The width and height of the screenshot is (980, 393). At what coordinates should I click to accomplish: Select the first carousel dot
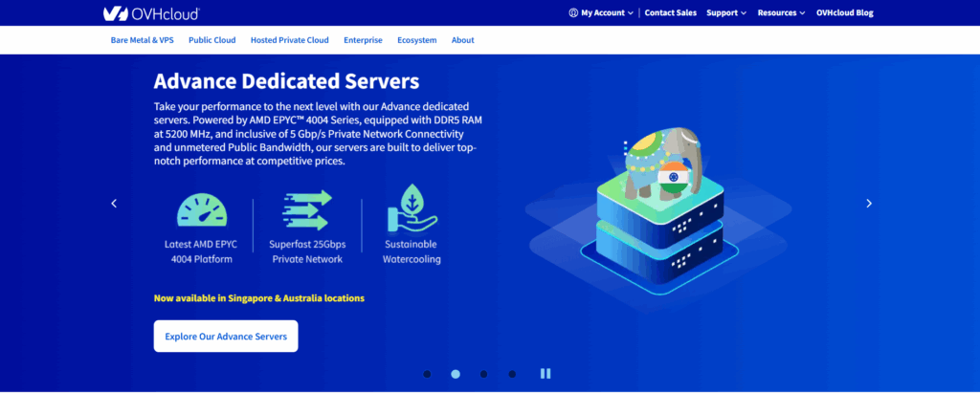coord(427,374)
